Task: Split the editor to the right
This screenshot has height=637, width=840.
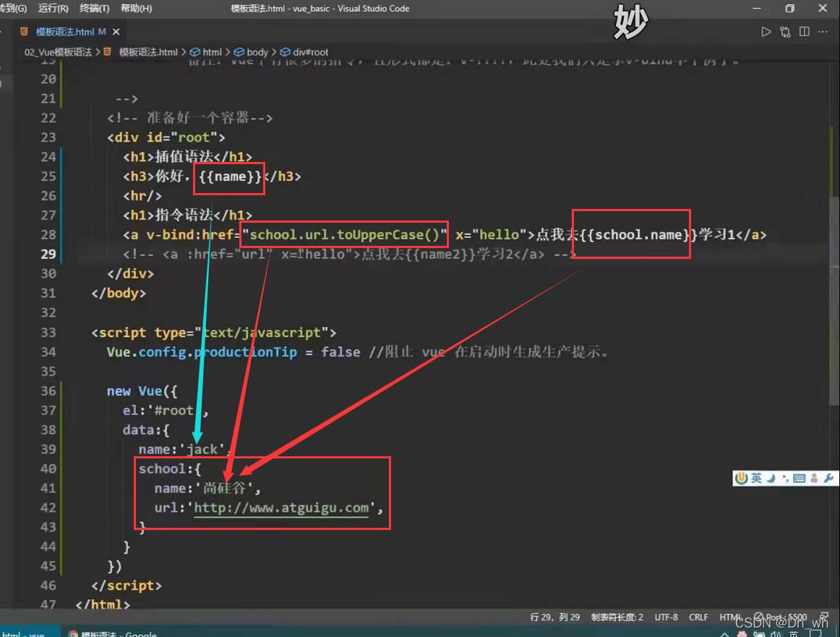Action: (804, 32)
